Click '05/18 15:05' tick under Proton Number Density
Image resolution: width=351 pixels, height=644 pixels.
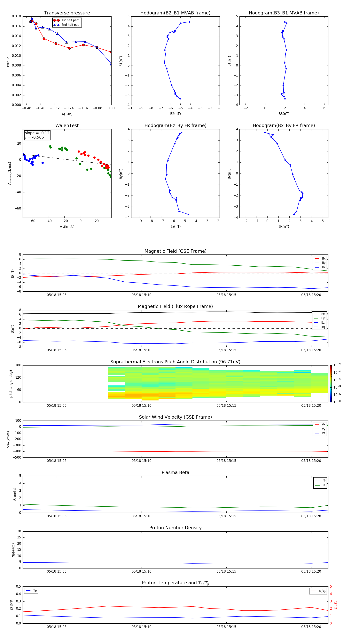[x=57, y=571]
